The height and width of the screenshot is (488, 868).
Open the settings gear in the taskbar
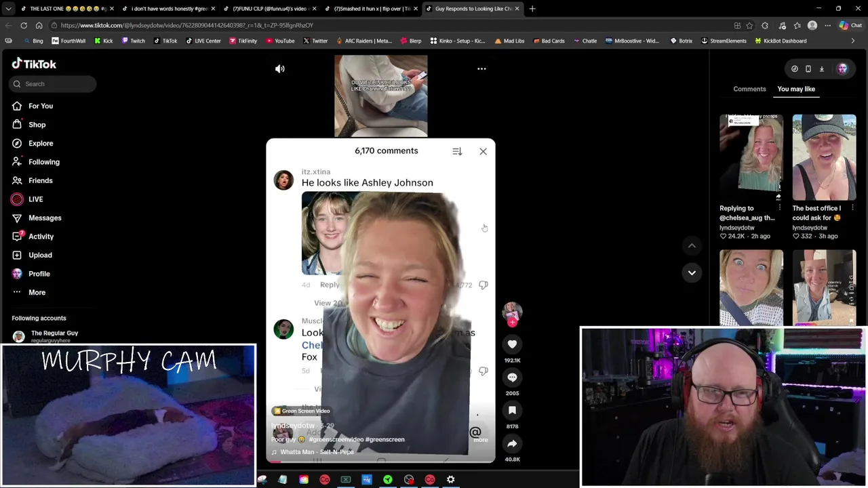tap(451, 480)
